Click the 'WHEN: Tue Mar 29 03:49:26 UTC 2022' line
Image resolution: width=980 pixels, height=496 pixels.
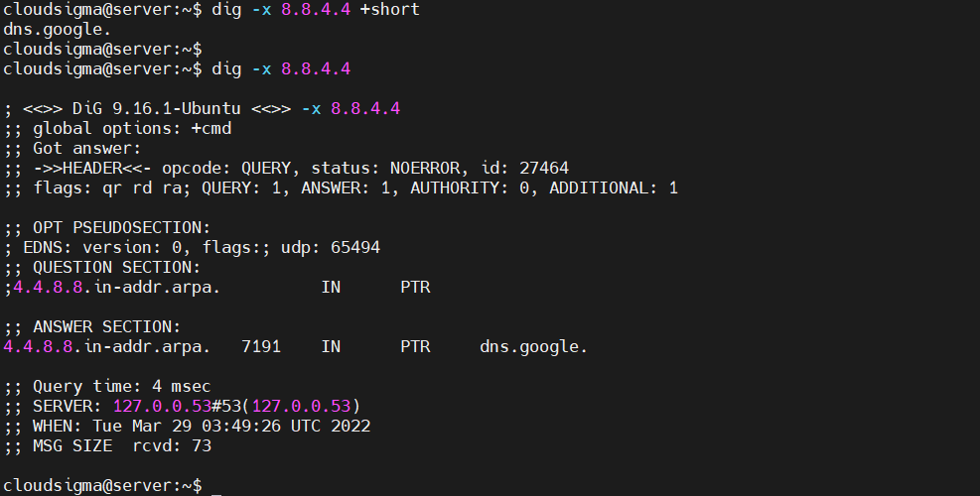[187, 426]
